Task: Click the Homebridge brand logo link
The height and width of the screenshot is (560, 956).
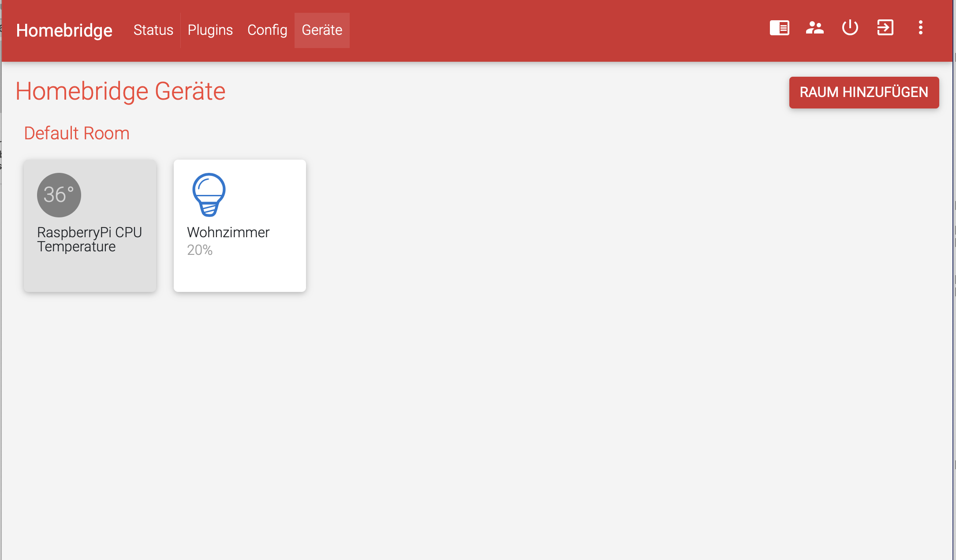Action: click(x=64, y=30)
